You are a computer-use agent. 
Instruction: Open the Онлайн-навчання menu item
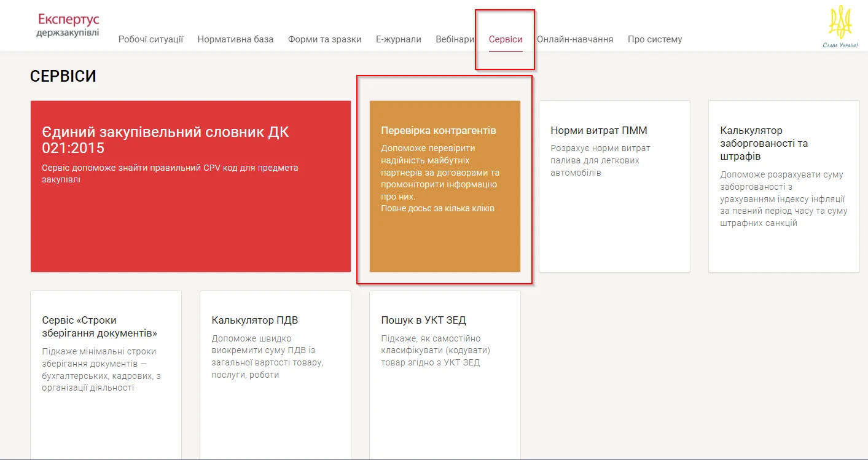[574, 39]
